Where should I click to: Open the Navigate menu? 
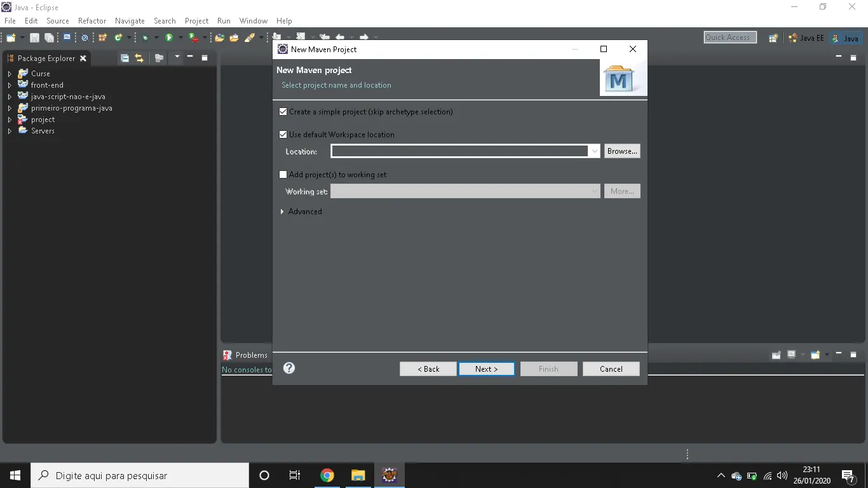pos(130,21)
